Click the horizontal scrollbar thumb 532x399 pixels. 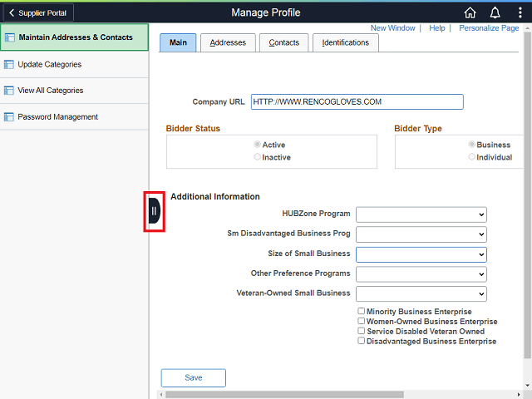[x=284, y=395]
